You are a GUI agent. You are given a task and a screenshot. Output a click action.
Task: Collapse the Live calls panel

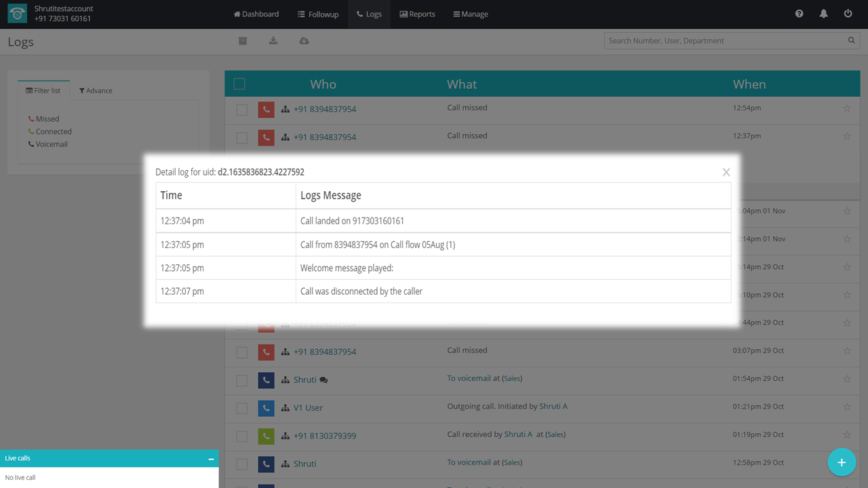(x=211, y=459)
